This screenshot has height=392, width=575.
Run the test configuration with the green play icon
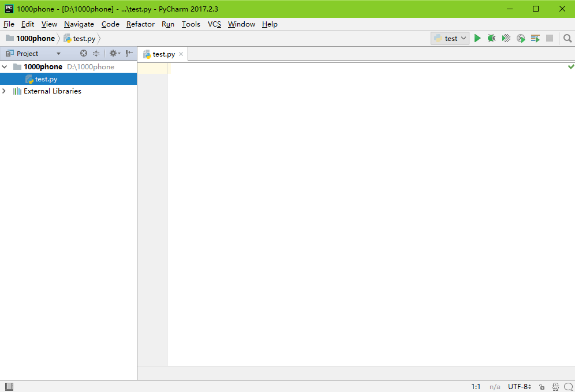pyautogui.click(x=477, y=38)
